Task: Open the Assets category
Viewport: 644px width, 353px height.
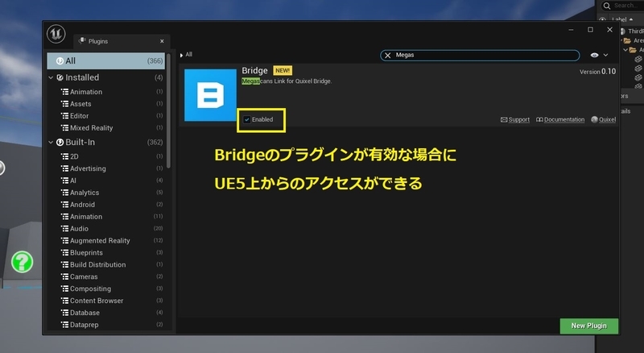Action: [x=107, y=104]
